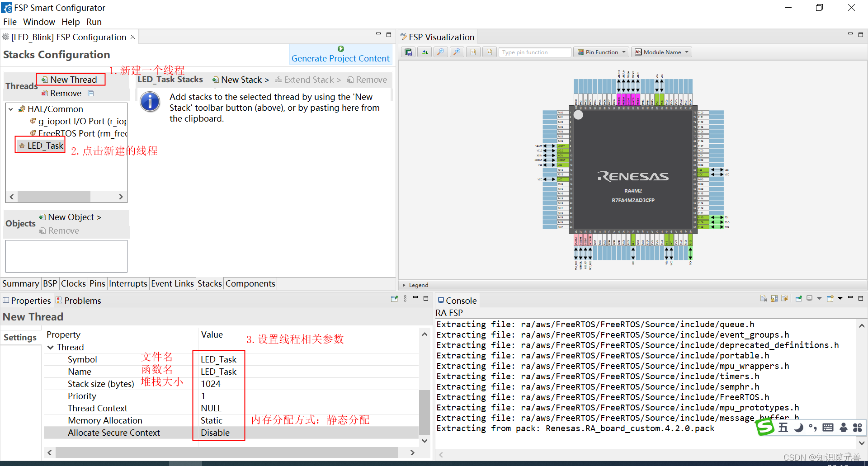The image size is (868, 466).
Task: Open the New Object menu
Action: click(x=70, y=217)
